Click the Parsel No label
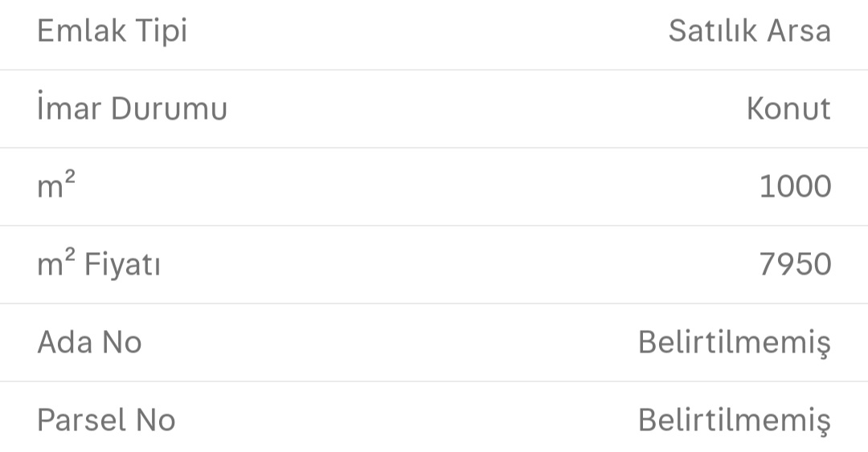Screen dimensions: 868x452 106,420
